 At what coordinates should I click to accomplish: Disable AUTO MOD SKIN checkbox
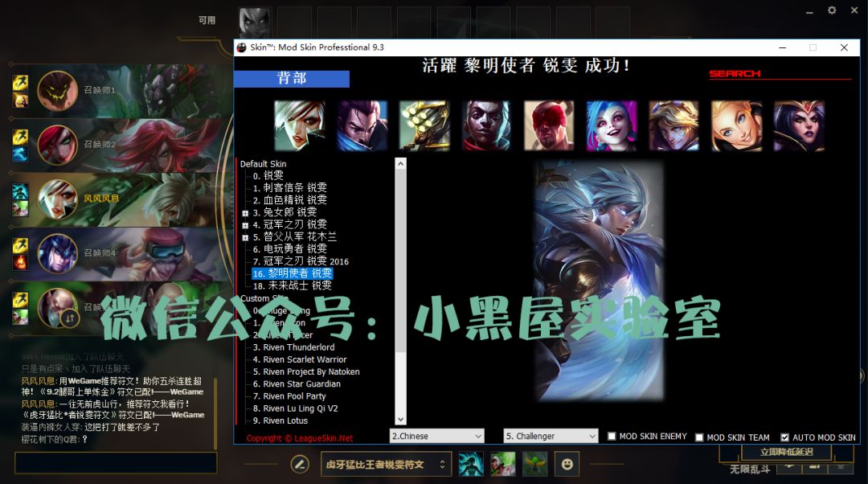pos(784,437)
